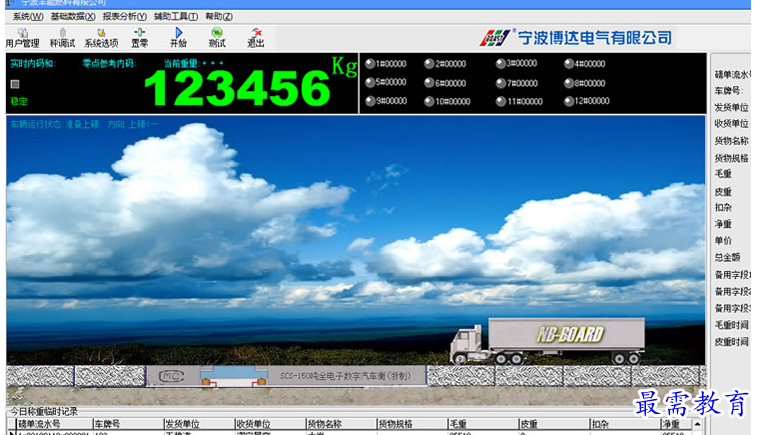Select sensor indicator 1#00000
757x435 pixels.
tap(386, 64)
